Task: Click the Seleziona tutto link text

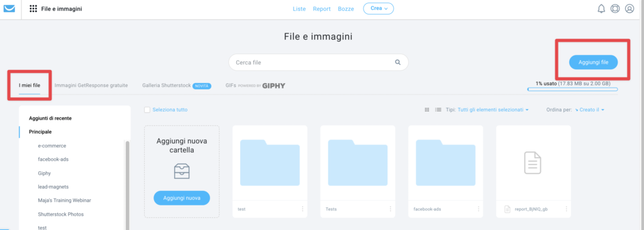Action: pyautogui.click(x=170, y=110)
